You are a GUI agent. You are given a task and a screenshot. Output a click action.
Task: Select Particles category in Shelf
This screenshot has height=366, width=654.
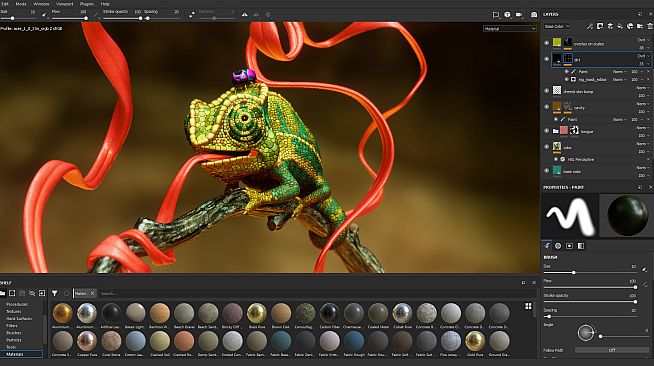[x=14, y=340]
